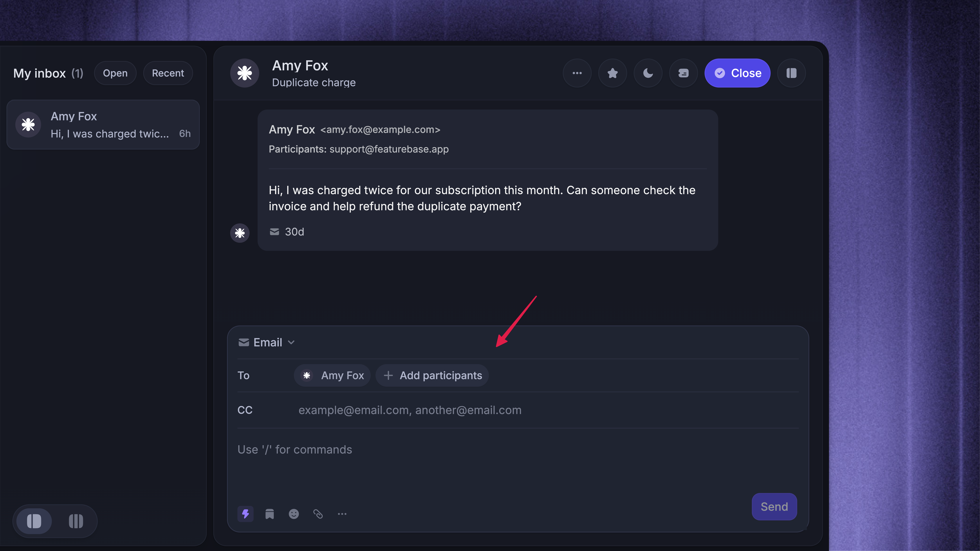Switch to the three-column layout toggle
The width and height of the screenshot is (980, 551).
pos(76,521)
